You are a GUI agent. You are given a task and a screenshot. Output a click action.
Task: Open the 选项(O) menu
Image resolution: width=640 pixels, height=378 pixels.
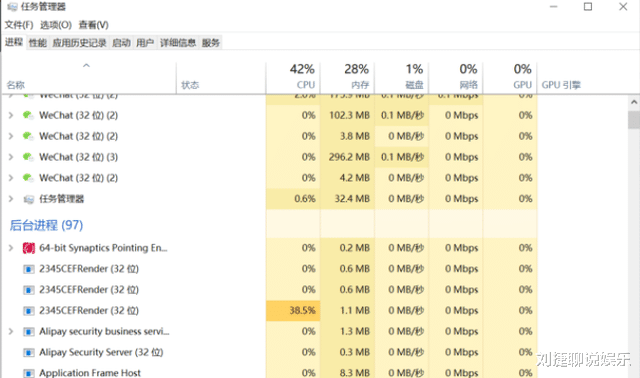point(56,25)
